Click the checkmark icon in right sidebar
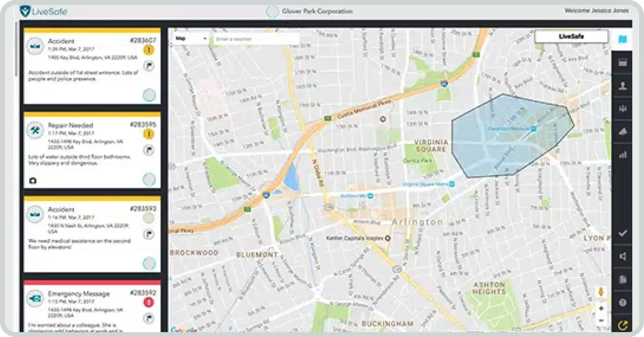This screenshot has height=337, width=644. [x=622, y=233]
